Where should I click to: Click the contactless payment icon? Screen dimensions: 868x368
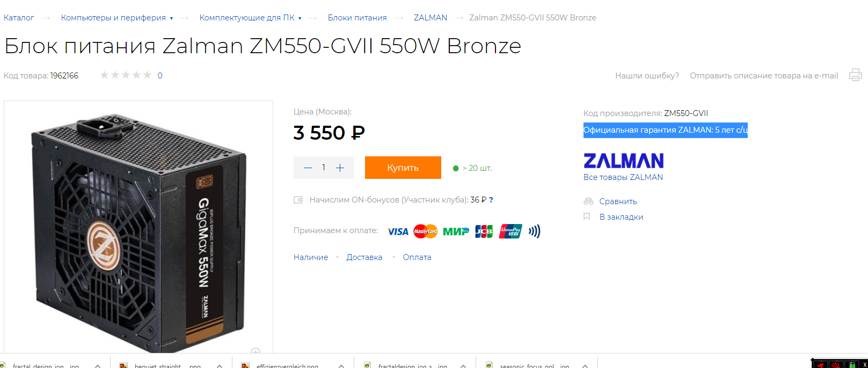[534, 232]
